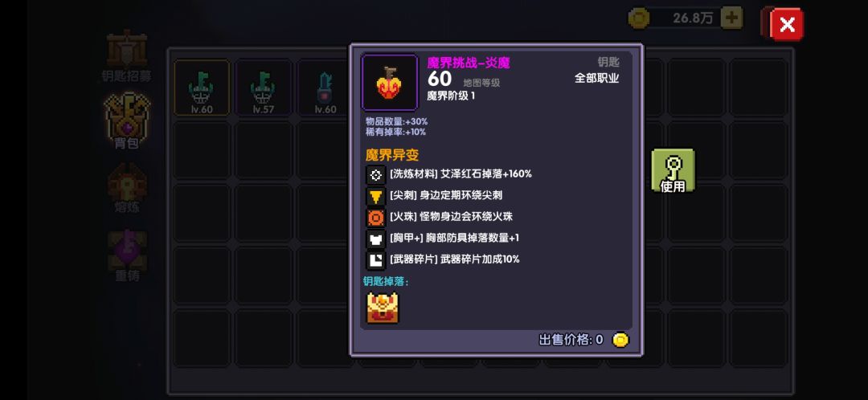The image size is (868, 400).
Task: Click the green 使用 key button
Action: point(673,171)
